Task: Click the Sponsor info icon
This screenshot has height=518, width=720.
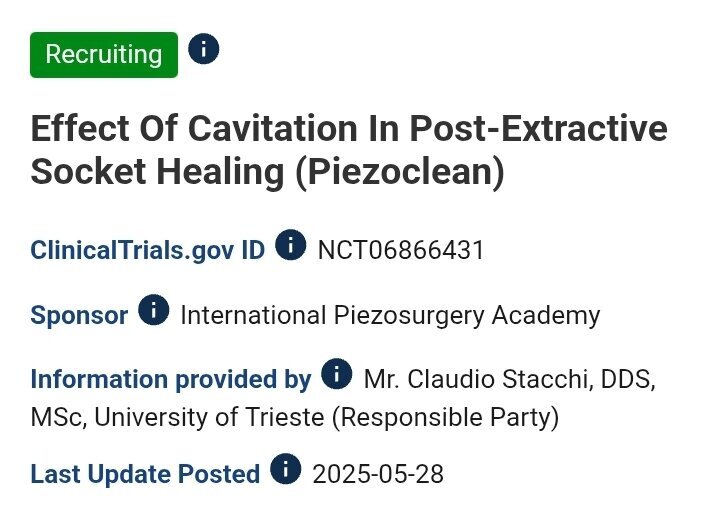Action: coord(153,310)
